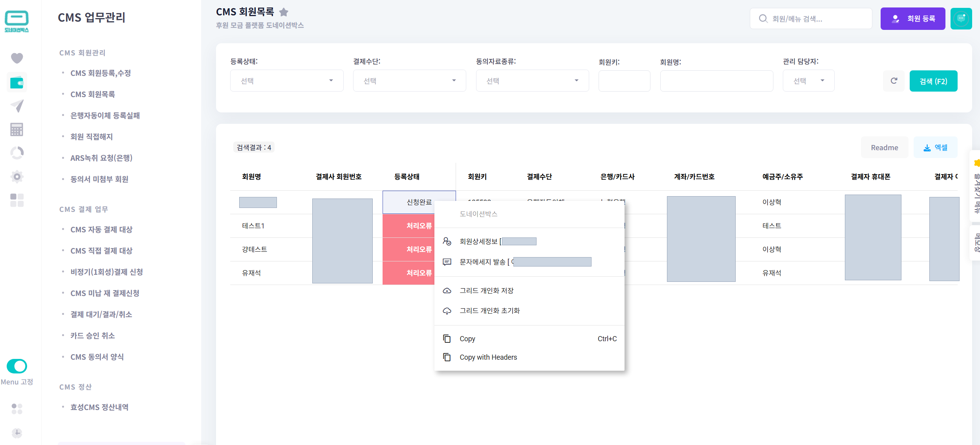Open 회원 직접해지 link
Image resolution: width=980 pixels, height=445 pixels.
coord(92,137)
